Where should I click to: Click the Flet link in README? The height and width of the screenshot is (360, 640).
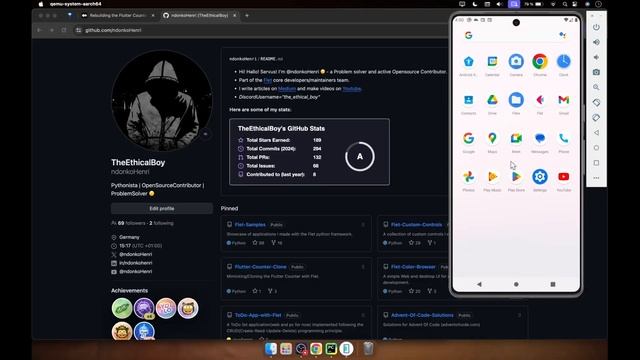267,80
